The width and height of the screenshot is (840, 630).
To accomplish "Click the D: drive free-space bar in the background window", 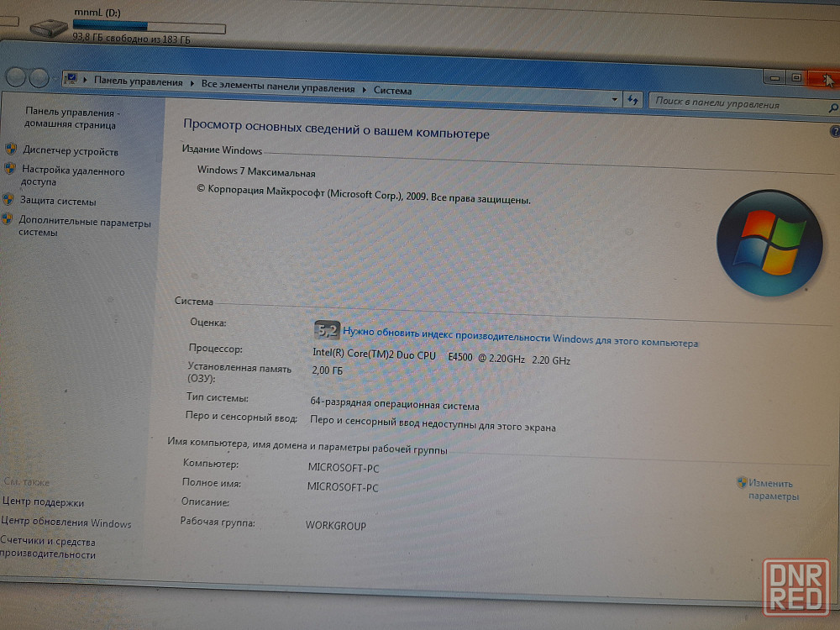I will [x=149, y=26].
